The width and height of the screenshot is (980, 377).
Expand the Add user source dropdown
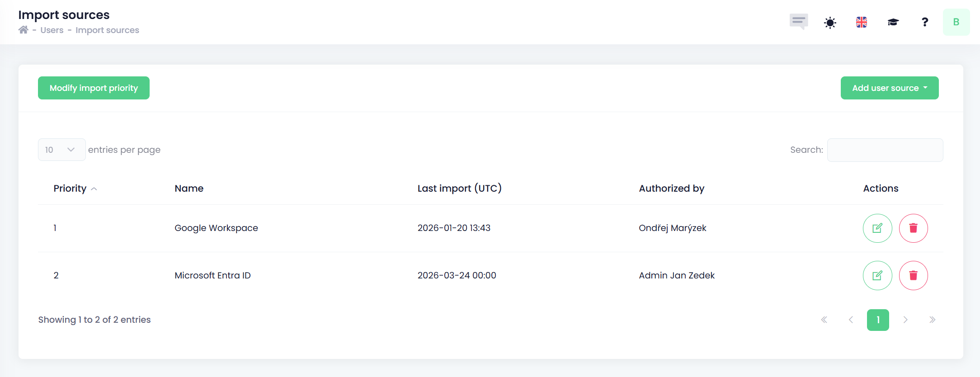point(889,88)
